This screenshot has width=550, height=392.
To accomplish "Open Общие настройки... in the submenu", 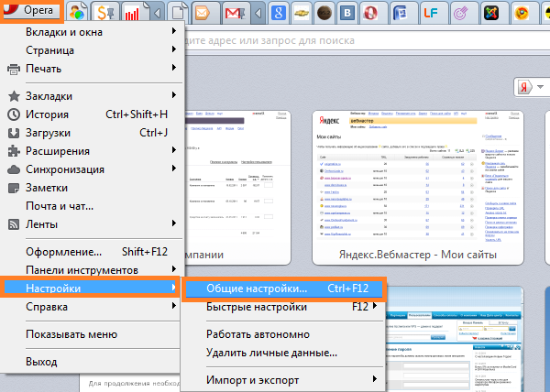I will pyautogui.click(x=284, y=289).
